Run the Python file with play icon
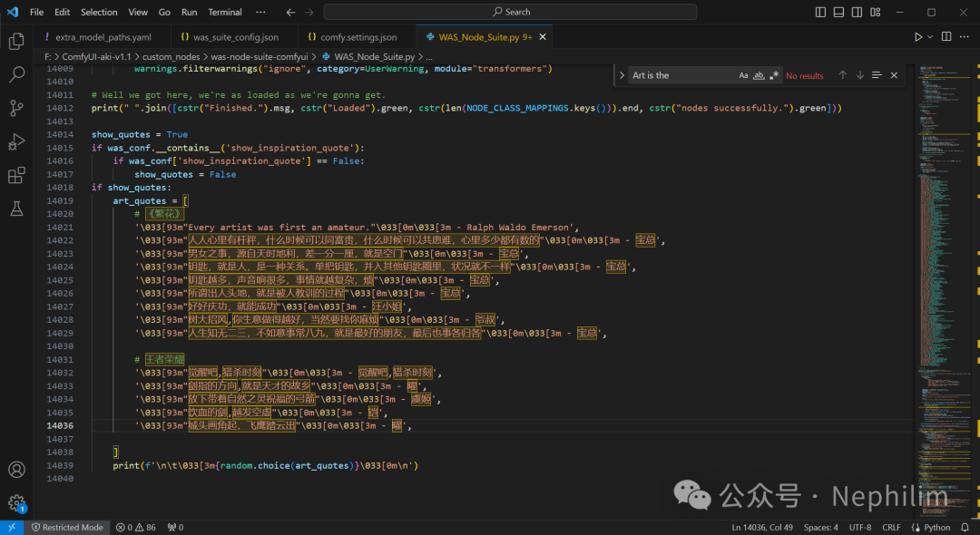The width and height of the screenshot is (980, 535). coord(918,37)
